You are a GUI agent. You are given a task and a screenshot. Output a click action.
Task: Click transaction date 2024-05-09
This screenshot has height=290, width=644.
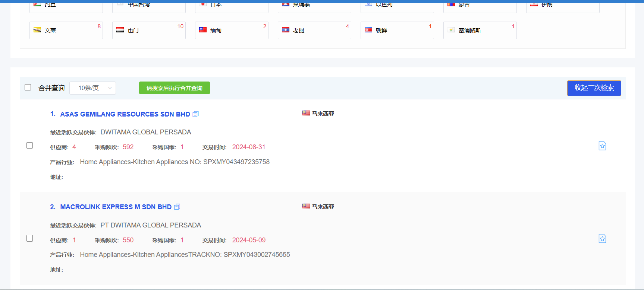click(x=249, y=240)
